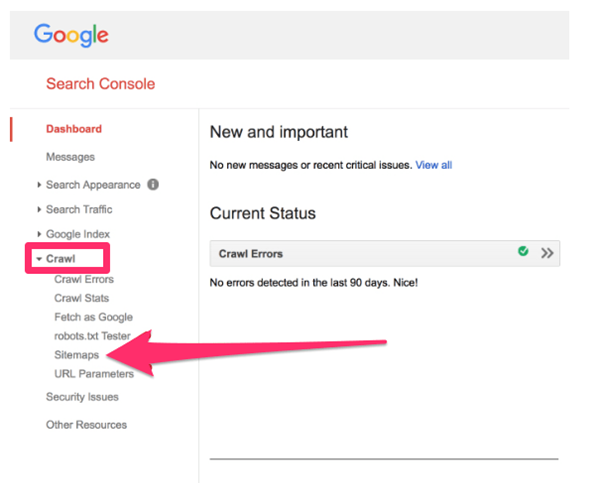This screenshot has width=601, height=483.
Task: Collapse the Crawl section triangle
Action: click(x=39, y=259)
